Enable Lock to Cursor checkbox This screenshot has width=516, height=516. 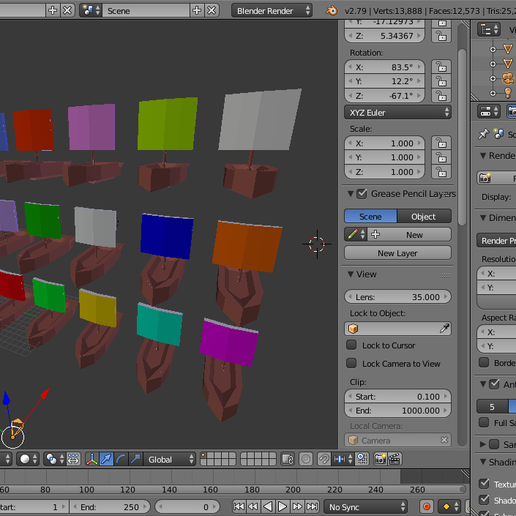pyautogui.click(x=351, y=345)
